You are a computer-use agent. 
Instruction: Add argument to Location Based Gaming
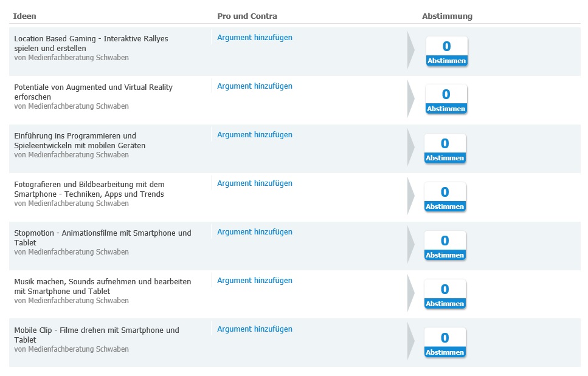pyautogui.click(x=255, y=38)
